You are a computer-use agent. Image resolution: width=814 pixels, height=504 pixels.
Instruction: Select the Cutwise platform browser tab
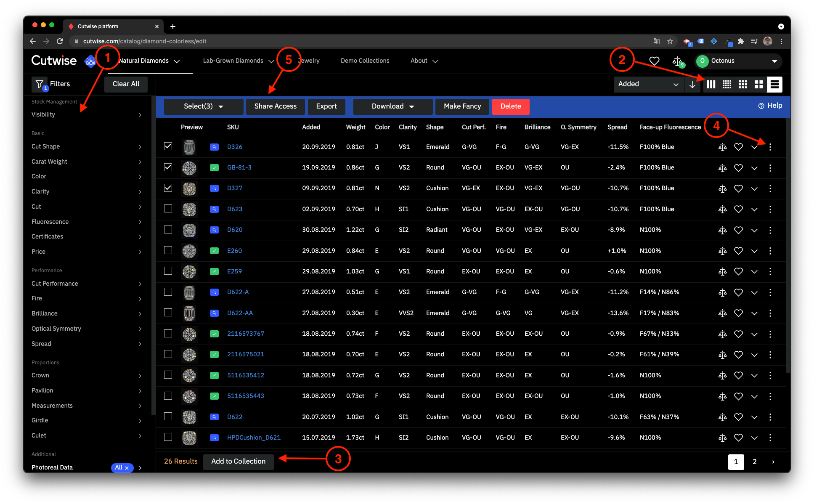click(114, 26)
